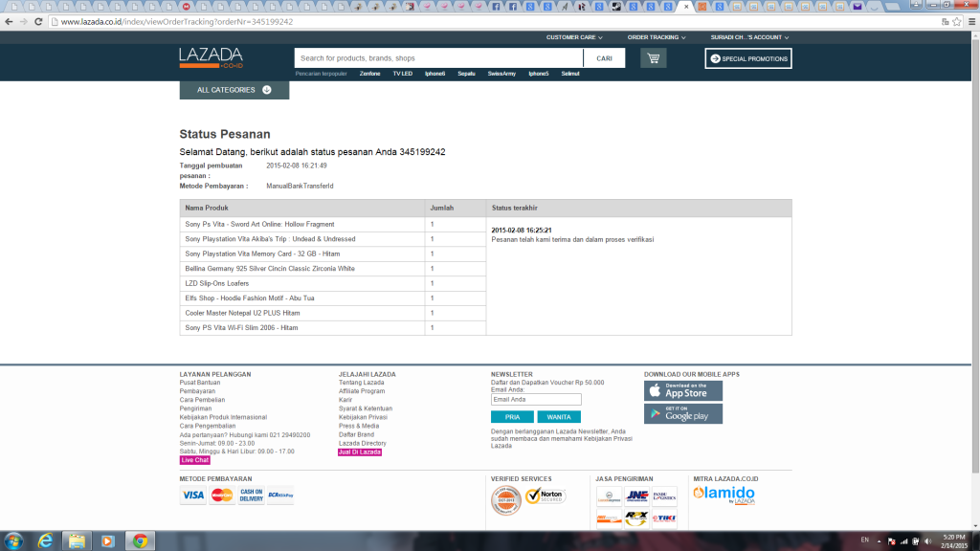Go back with browser back arrow
The height and width of the screenshot is (551, 980).
point(9,21)
